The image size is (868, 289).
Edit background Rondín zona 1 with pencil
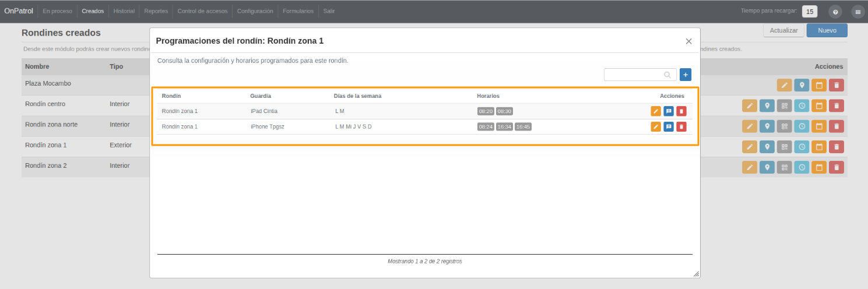750,146
